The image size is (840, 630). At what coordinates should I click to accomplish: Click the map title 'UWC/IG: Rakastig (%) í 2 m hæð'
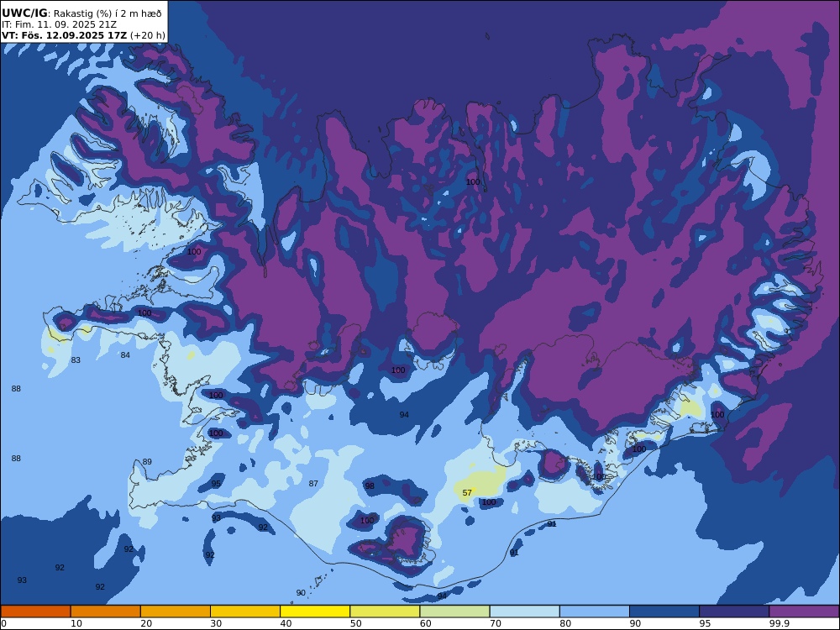(x=81, y=13)
